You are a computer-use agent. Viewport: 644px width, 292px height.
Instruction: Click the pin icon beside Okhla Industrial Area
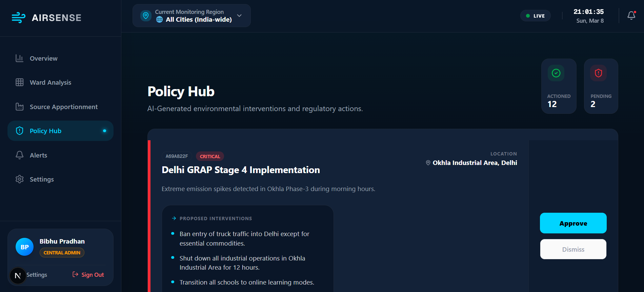(428, 163)
